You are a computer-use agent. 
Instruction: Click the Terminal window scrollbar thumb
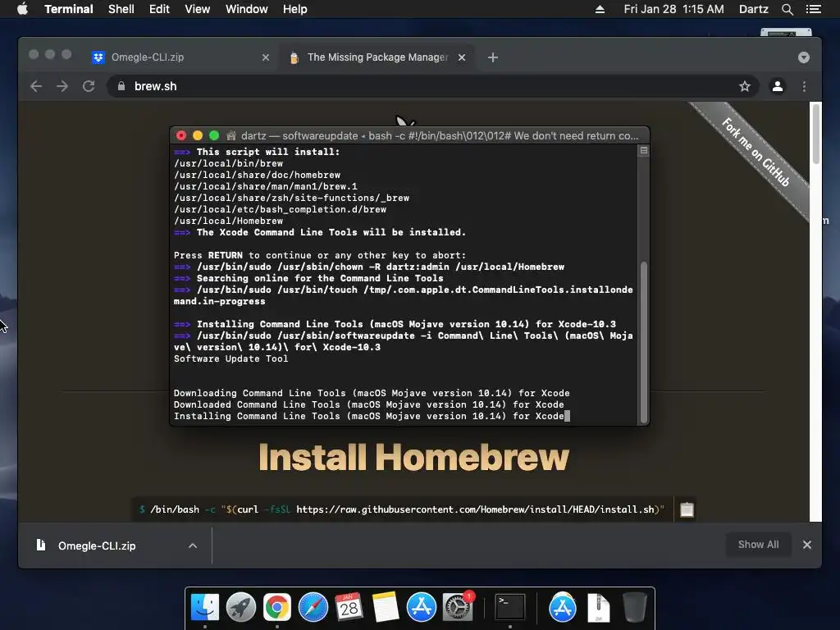tap(644, 341)
